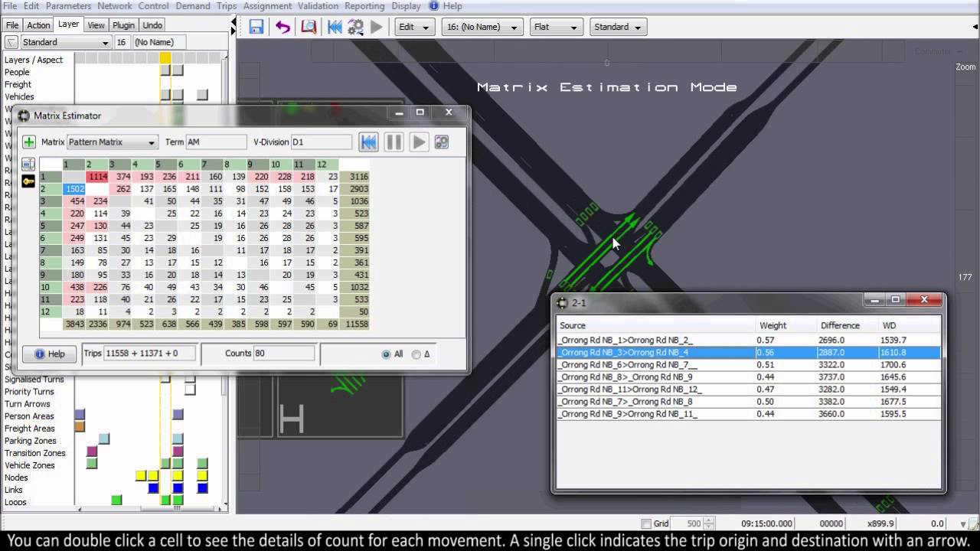The image size is (980, 551).
Task: Click the key icon left of matrix
Action: tap(28, 181)
